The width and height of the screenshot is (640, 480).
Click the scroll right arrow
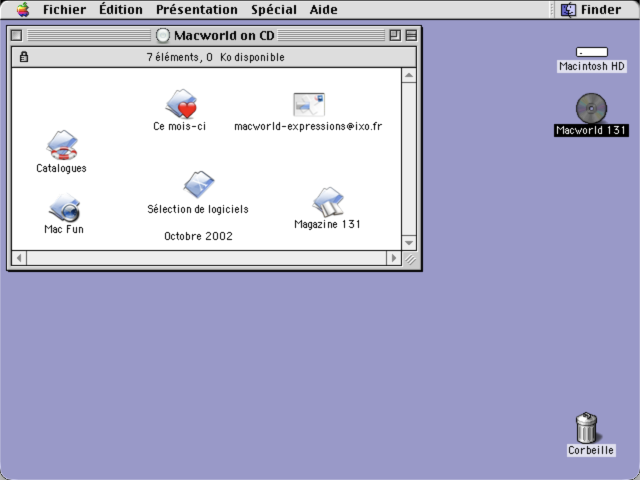click(x=393, y=258)
